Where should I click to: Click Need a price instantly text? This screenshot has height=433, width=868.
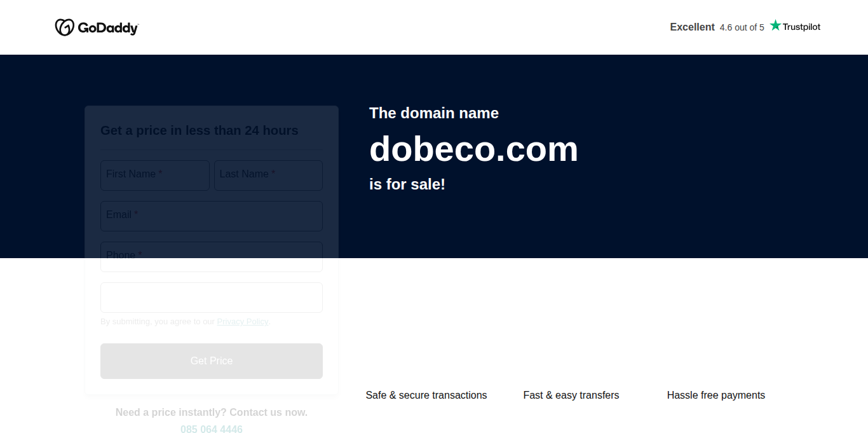pos(212,412)
